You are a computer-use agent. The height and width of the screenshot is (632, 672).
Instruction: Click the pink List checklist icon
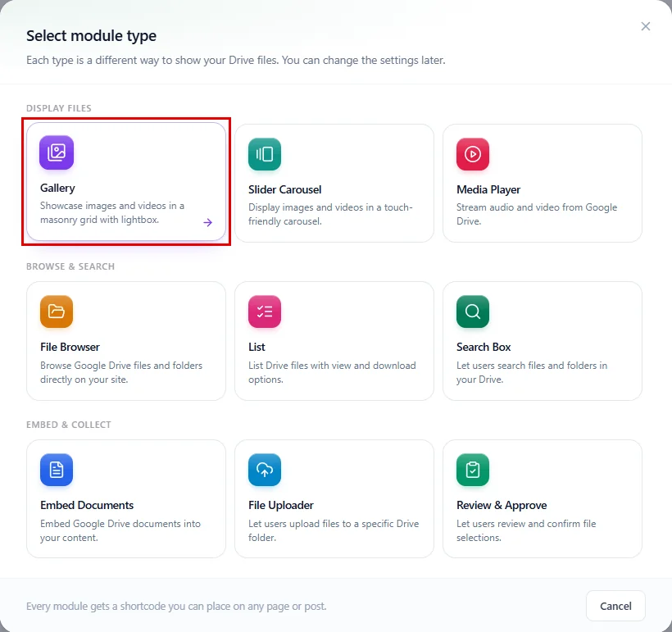[x=265, y=311]
